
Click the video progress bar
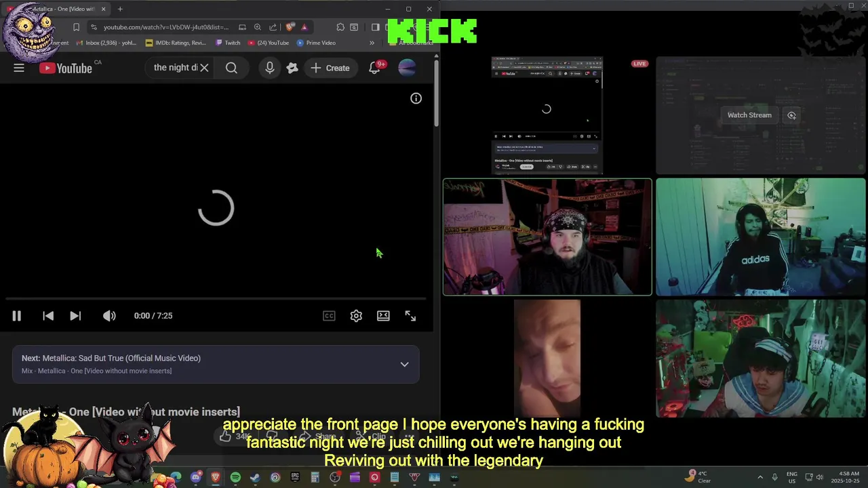pyautogui.click(x=216, y=298)
